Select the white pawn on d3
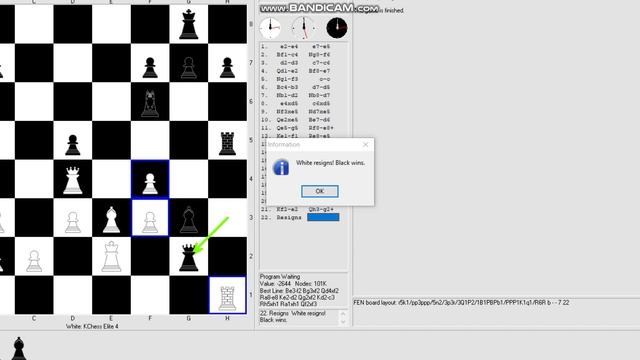Viewport: 640px width, 360px height. point(73,222)
